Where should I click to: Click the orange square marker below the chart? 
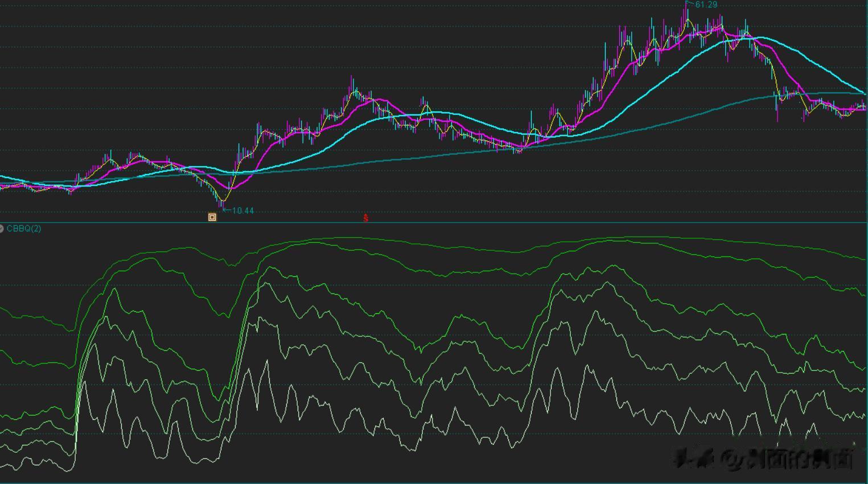212,217
